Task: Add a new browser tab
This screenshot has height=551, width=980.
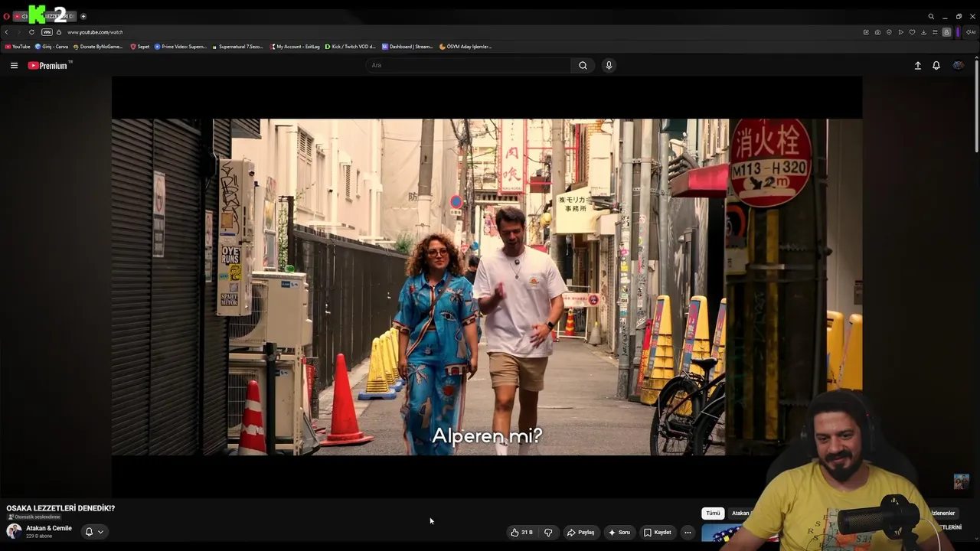Action: pyautogui.click(x=83, y=16)
